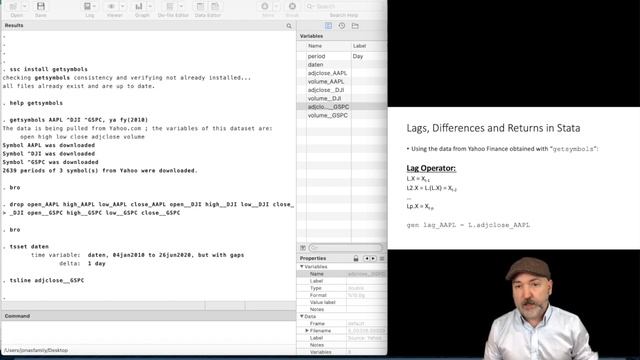640x360 pixels.
Task: Click the Frame row in Properties
Action: [x=342, y=324]
